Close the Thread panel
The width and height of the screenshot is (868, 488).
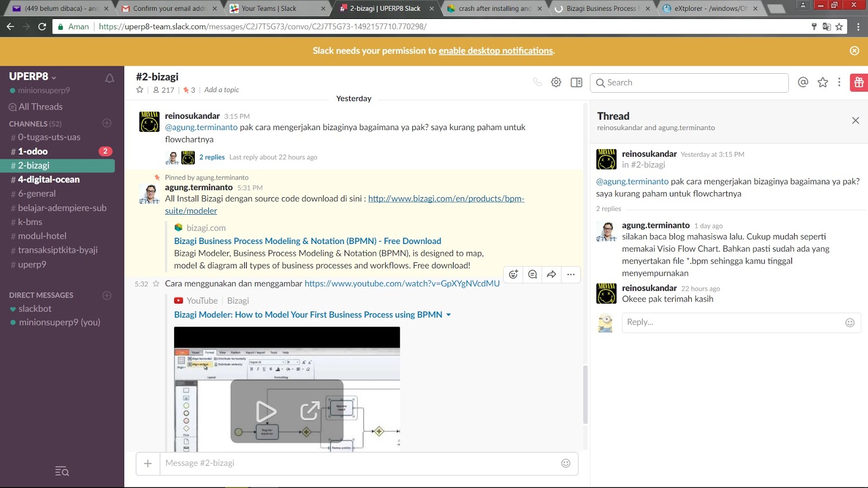click(856, 120)
